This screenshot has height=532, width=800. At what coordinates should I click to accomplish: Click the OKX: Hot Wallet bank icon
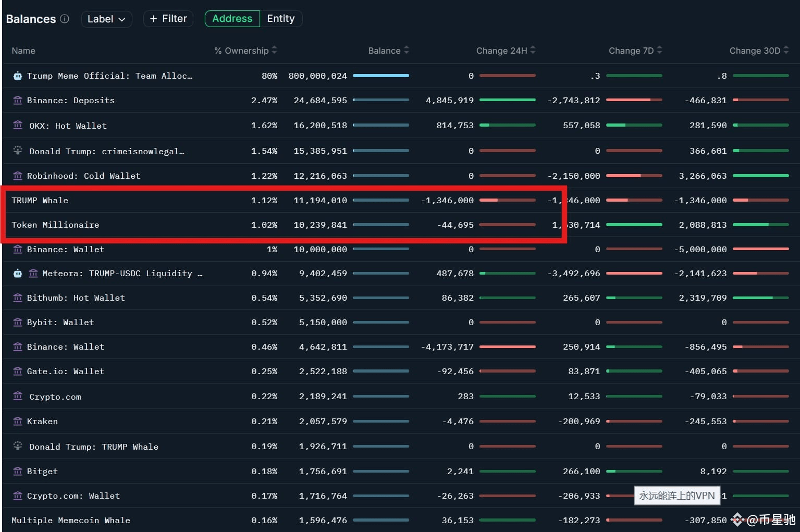(17, 125)
